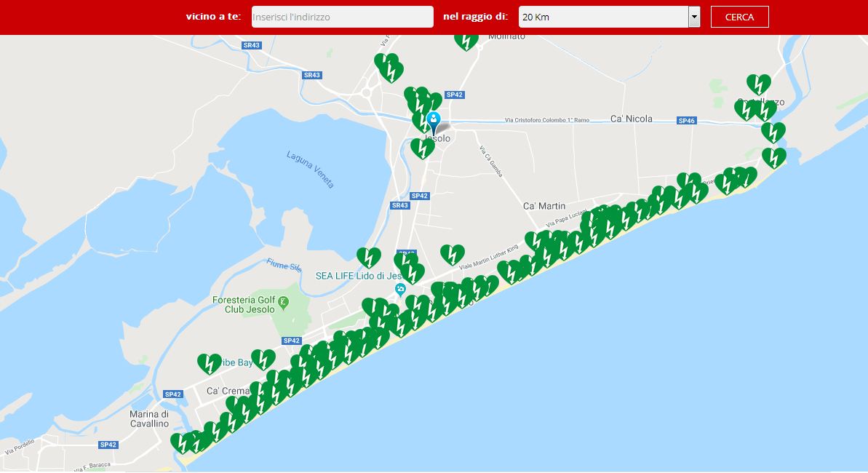
Task: Select the westernmost heart marker near Marina di Cavallino
Action: coord(182,443)
